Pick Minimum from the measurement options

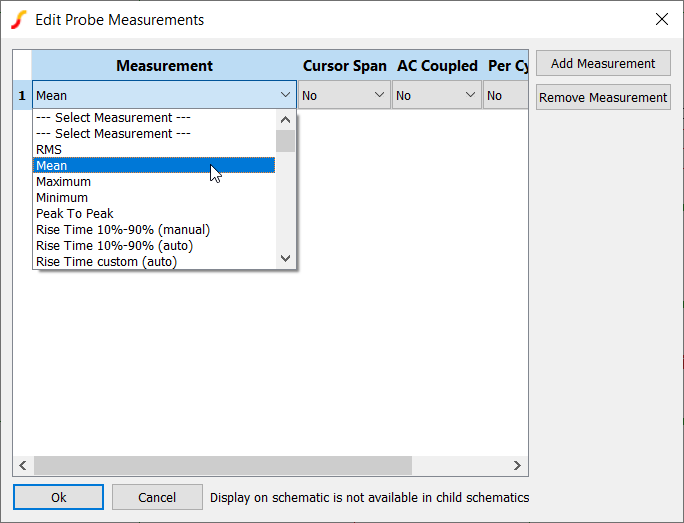62,198
